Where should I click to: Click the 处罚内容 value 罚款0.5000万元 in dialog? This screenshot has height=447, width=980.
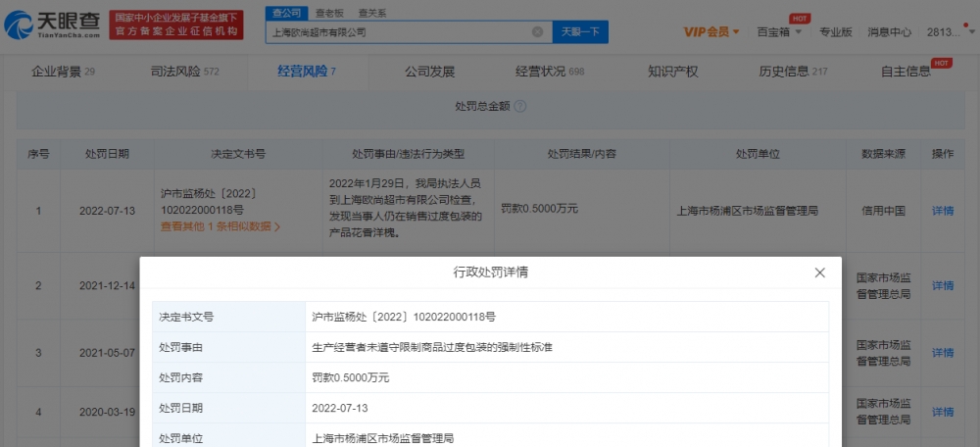(x=350, y=378)
